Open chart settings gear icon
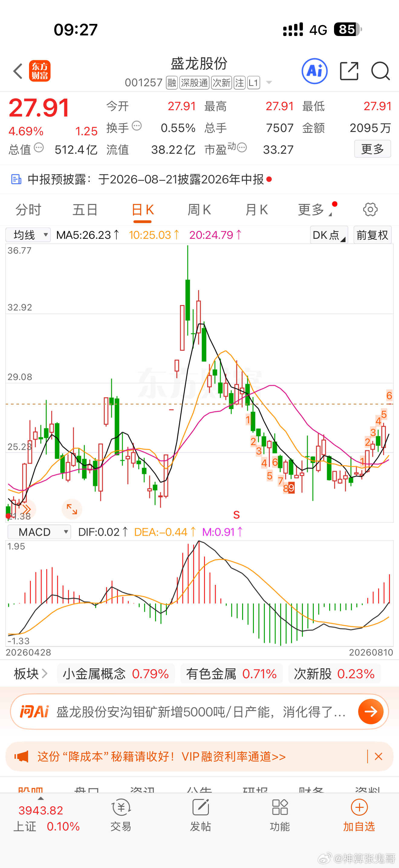This screenshot has width=399, height=868. (x=370, y=210)
